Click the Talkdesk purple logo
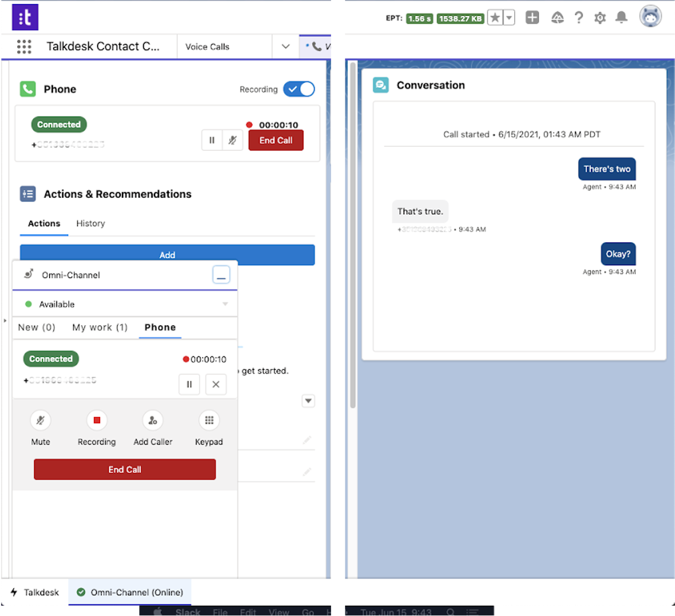 tap(25, 17)
